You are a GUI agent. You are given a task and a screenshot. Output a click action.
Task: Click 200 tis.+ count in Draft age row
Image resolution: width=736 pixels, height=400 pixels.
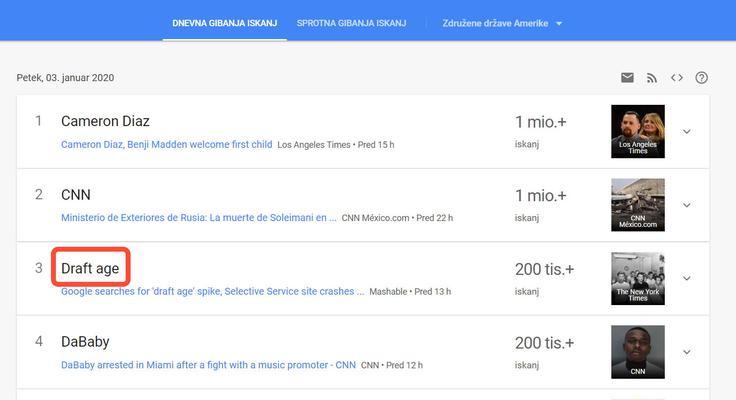click(x=544, y=269)
